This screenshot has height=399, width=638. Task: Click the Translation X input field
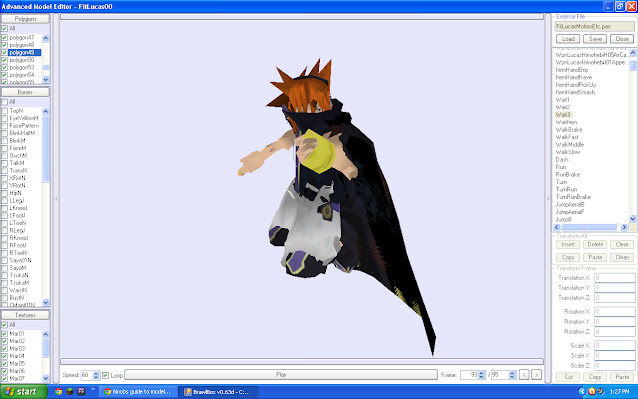614,278
